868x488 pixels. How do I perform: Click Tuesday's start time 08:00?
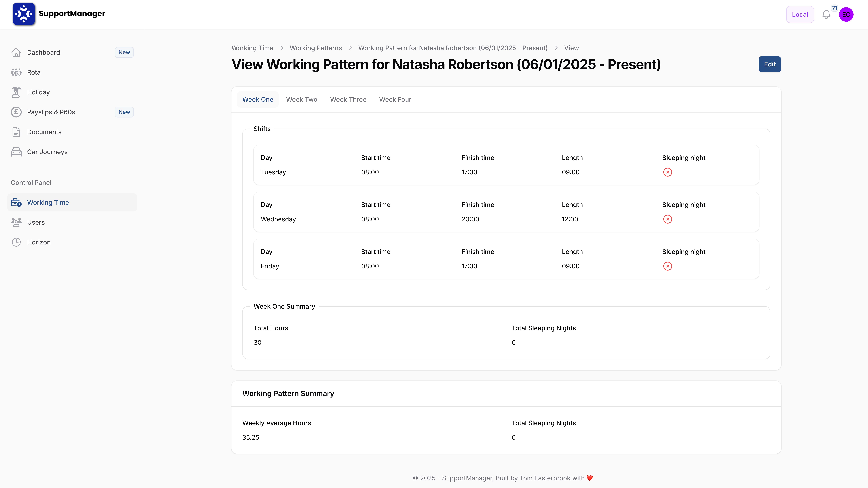point(370,172)
